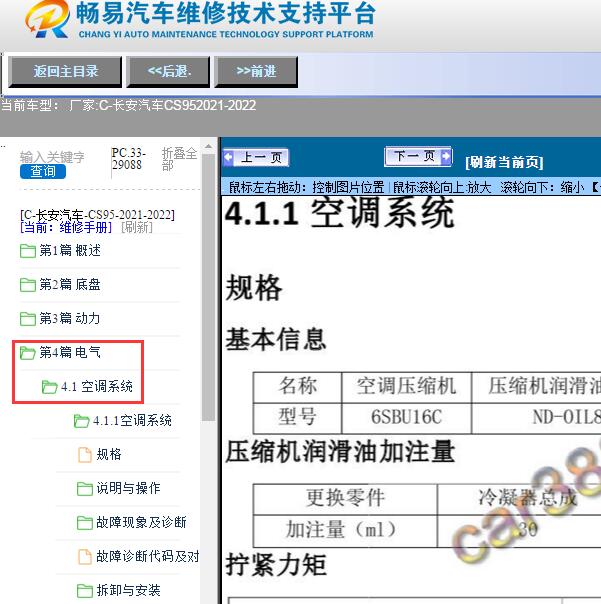Click table cell 加注量（ml）
The width and height of the screenshot is (601, 604).
click(345, 530)
